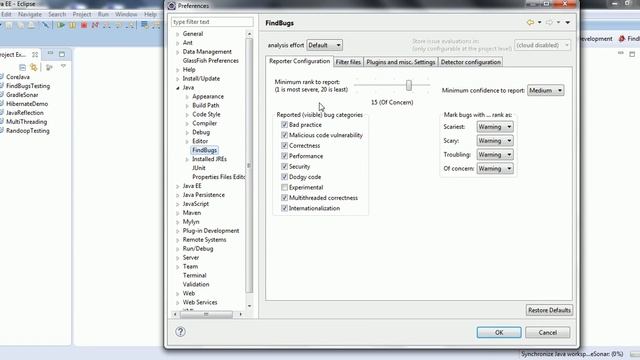The image size is (640, 360).
Task: Maximize the Project Explorer panel
Action: 62,54
